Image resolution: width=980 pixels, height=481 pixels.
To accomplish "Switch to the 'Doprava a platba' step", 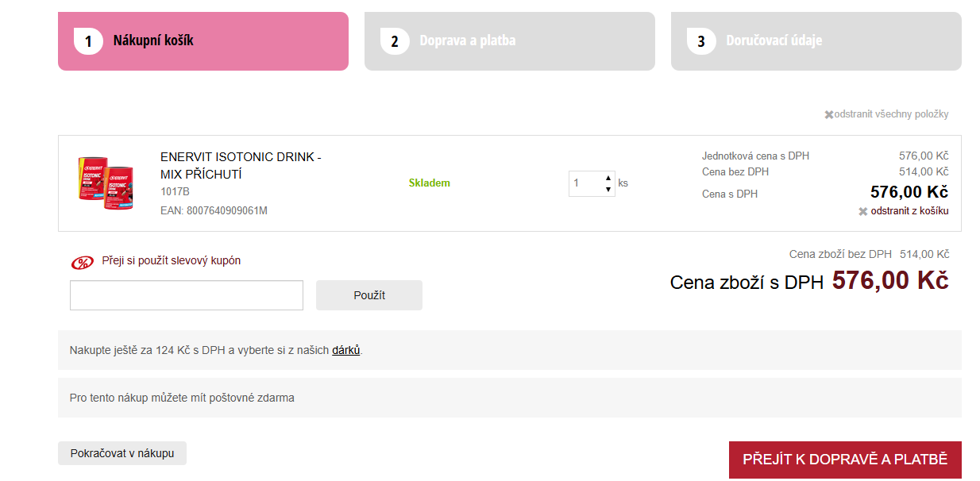I will click(509, 41).
